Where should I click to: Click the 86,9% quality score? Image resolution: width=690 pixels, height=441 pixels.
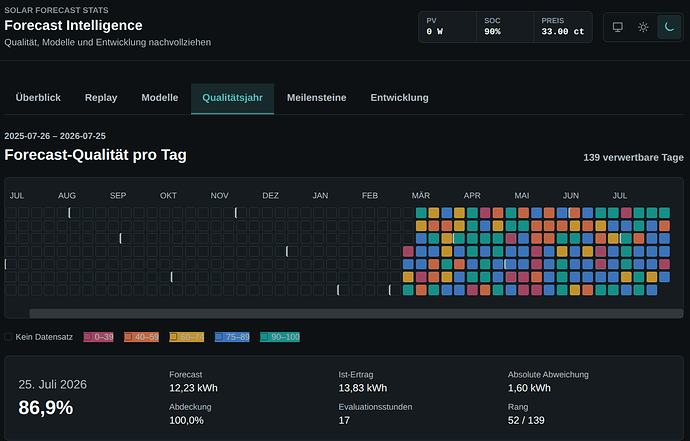pyautogui.click(x=46, y=408)
